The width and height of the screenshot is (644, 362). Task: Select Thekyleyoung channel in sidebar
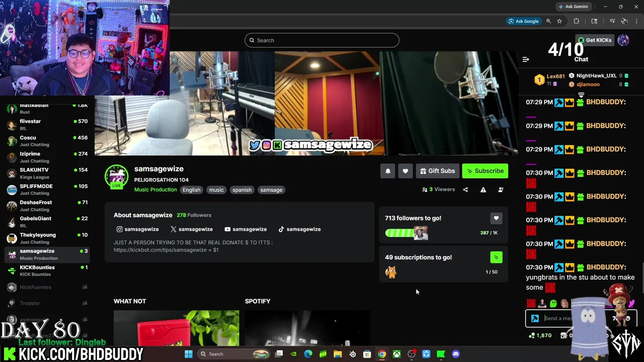click(x=47, y=238)
